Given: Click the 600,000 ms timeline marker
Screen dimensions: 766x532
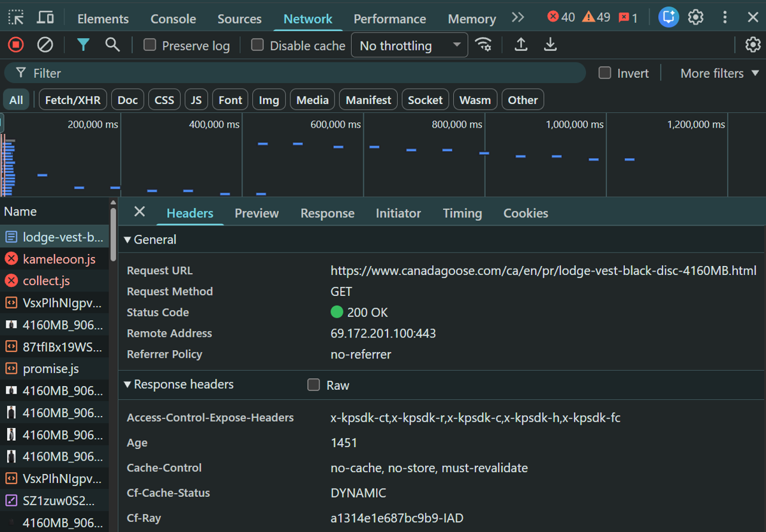Looking at the screenshot, I should point(336,124).
